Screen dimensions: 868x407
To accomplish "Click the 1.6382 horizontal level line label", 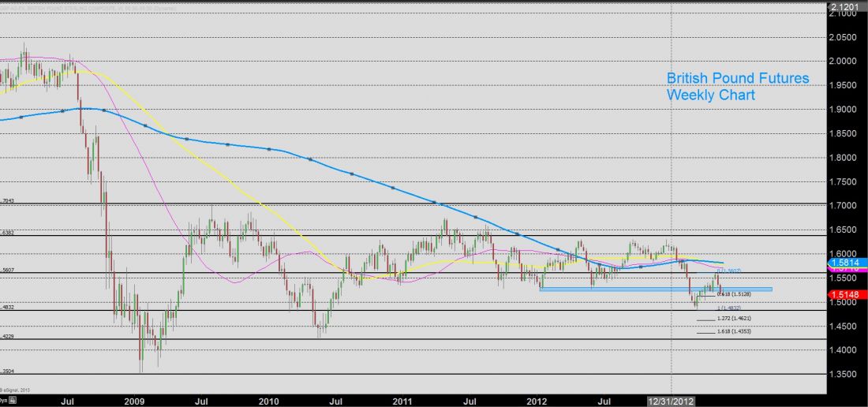I will click(x=7, y=233).
